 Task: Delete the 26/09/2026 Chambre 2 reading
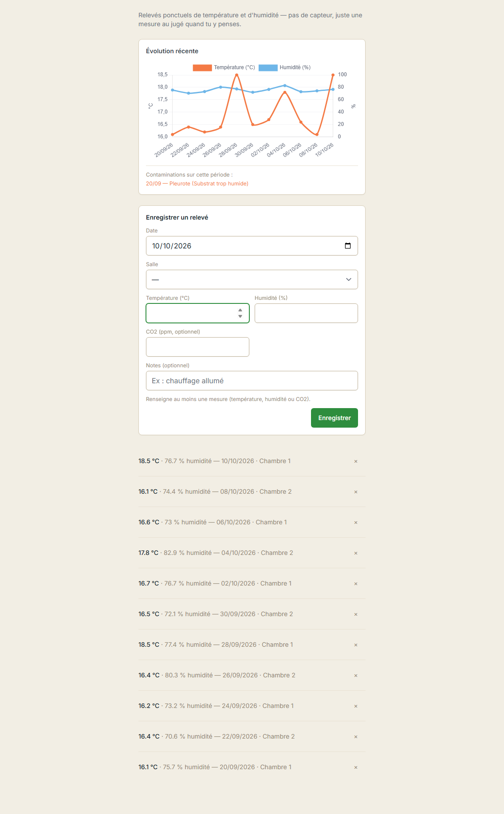pyautogui.click(x=356, y=676)
